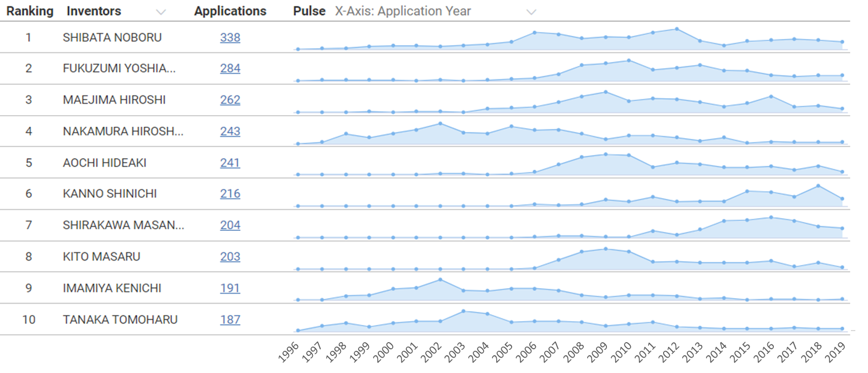Select the Applications column header
Image resolution: width=868 pixels, height=373 pixels.
click(230, 11)
